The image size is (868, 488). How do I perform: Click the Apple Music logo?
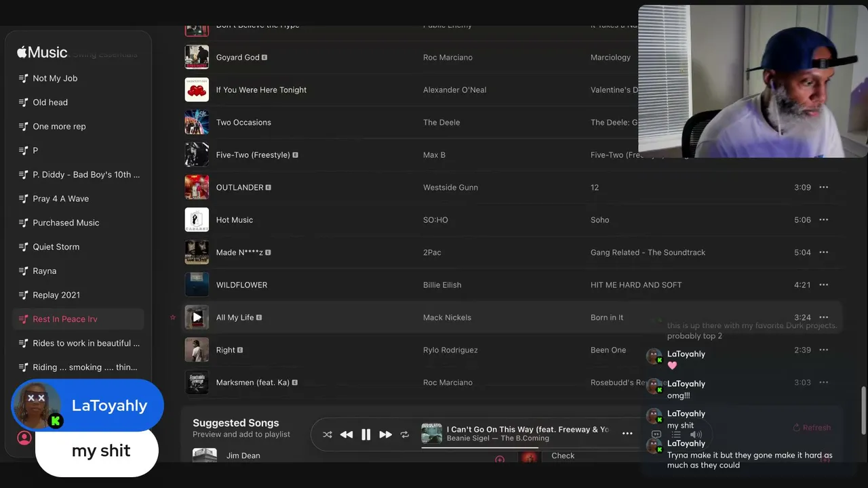tap(42, 52)
